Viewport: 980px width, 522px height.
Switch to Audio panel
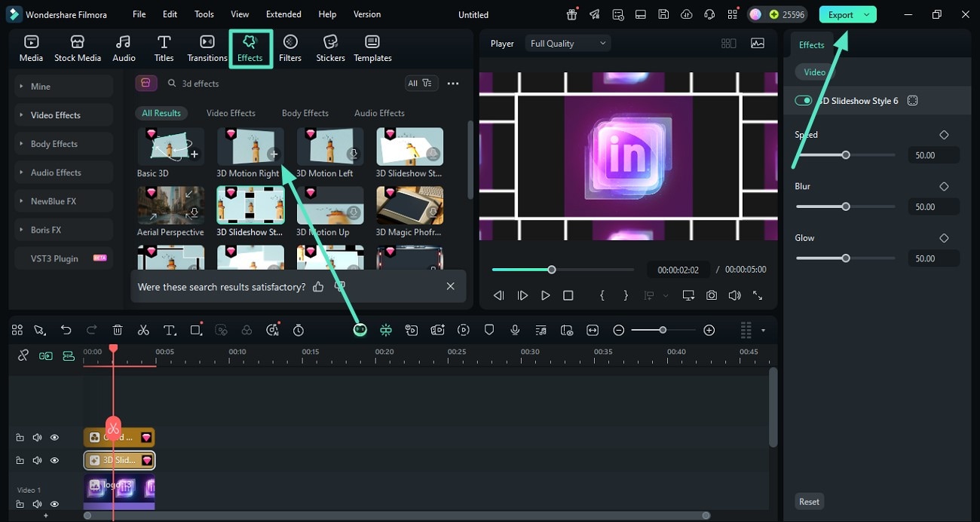click(x=124, y=48)
